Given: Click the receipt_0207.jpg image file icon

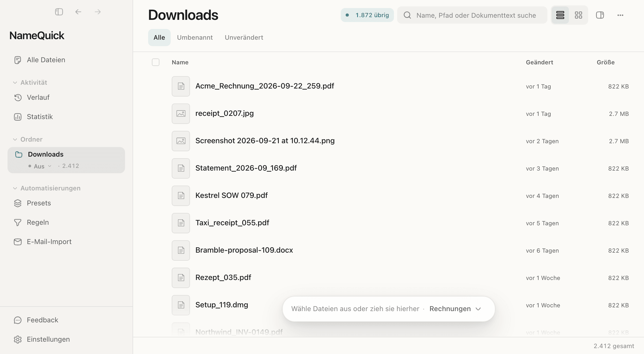Looking at the screenshot, I should coord(181,114).
